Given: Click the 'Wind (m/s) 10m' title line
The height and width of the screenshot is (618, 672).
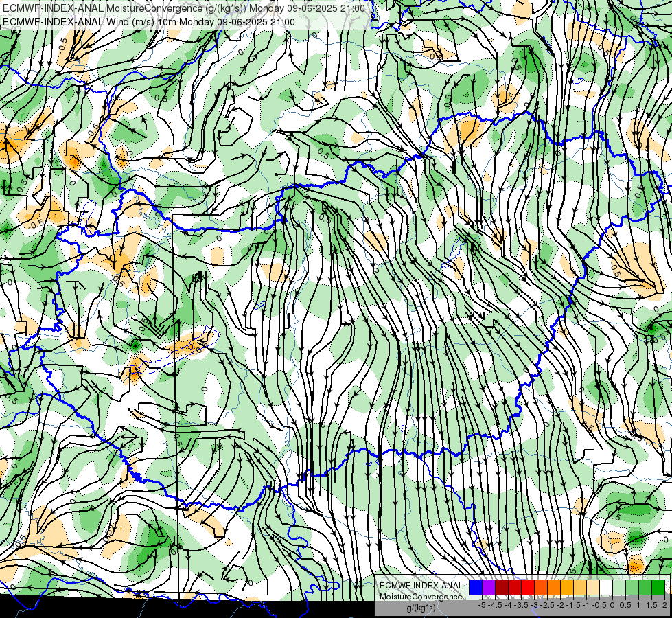Looking at the screenshot, I should [x=149, y=22].
